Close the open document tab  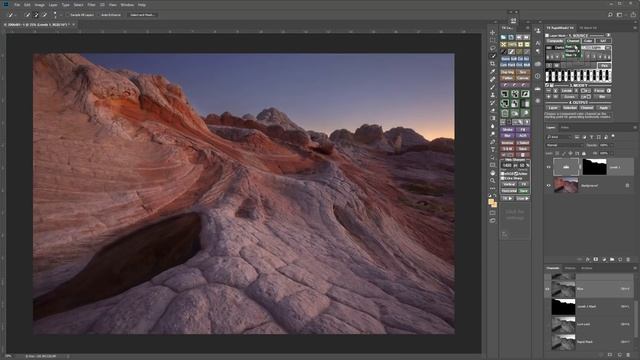click(x=73, y=24)
